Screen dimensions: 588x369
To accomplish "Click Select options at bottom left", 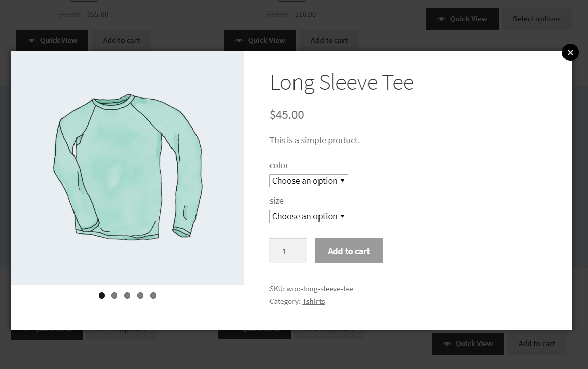I will pos(121,329).
